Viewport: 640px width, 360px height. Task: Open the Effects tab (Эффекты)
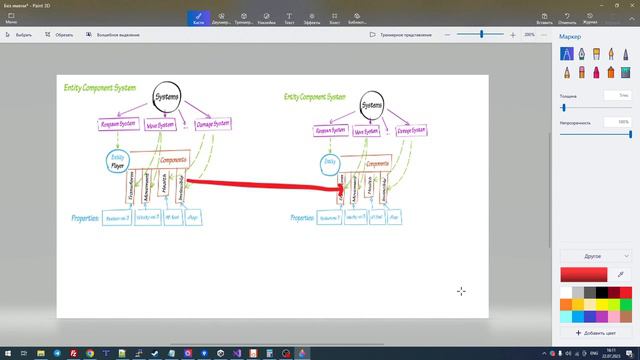tap(312, 18)
